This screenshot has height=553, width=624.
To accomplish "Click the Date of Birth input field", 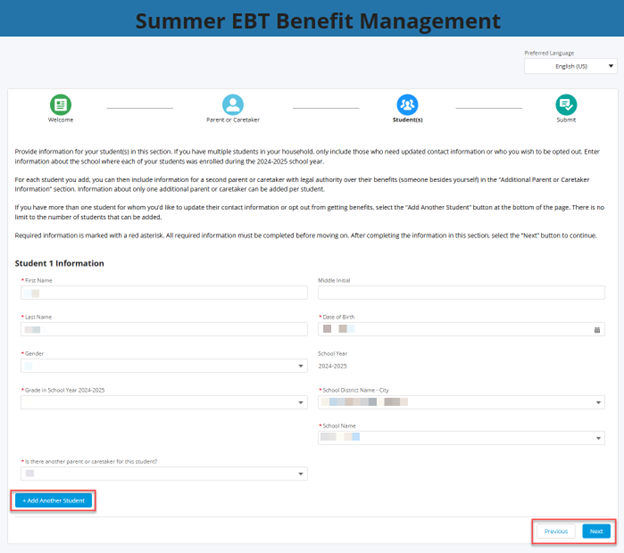I will (x=450, y=329).
